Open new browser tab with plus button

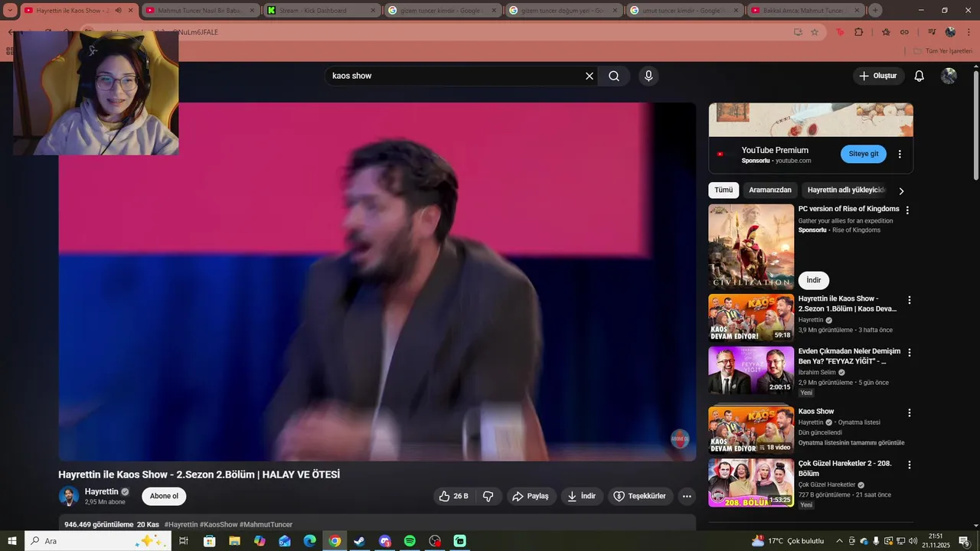875,11
